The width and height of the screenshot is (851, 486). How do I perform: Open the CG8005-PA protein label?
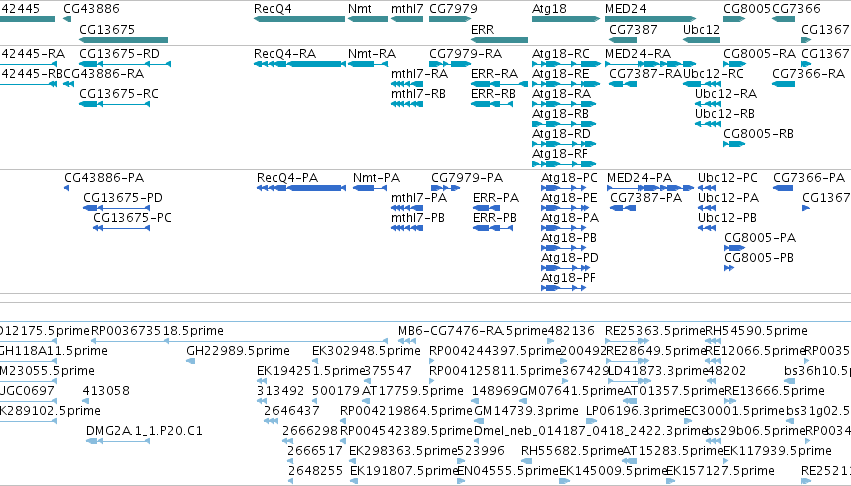pyautogui.click(x=760, y=238)
